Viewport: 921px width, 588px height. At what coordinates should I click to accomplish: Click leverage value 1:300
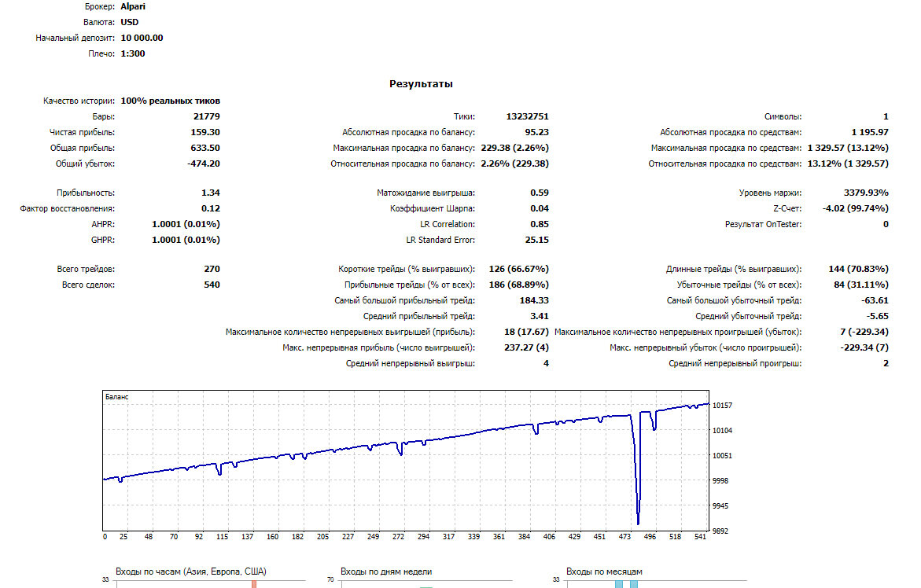[133, 53]
